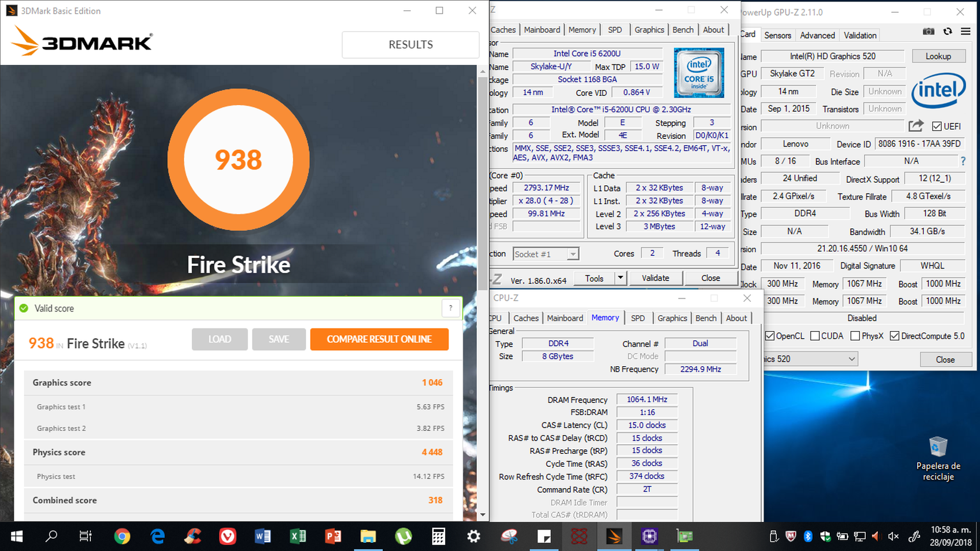Switch to Sensors tab in GPU-Z
The width and height of the screenshot is (980, 551).
click(777, 35)
